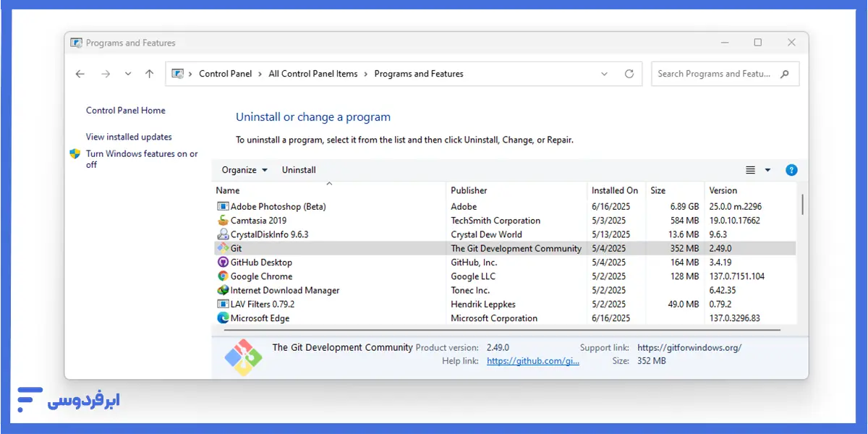Select the Google Chrome row name

point(262,276)
